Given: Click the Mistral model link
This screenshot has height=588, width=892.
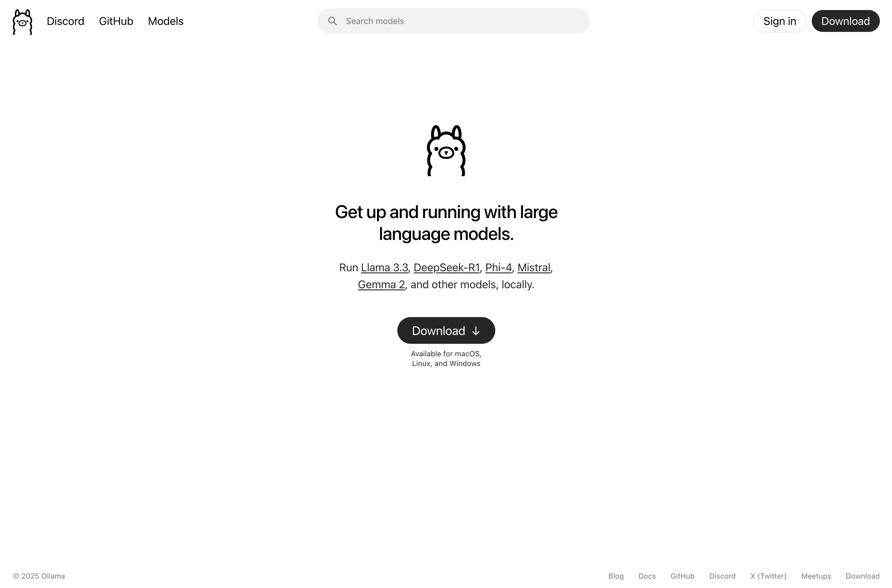Looking at the screenshot, I should pos(533,267).
